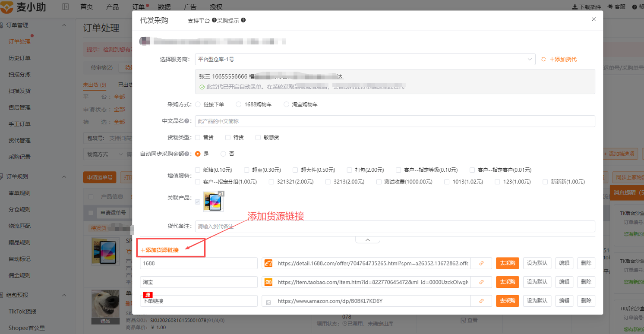Click the help icon beside 中文品名
The width and height of the screenshot is (644, 334).
187,121
